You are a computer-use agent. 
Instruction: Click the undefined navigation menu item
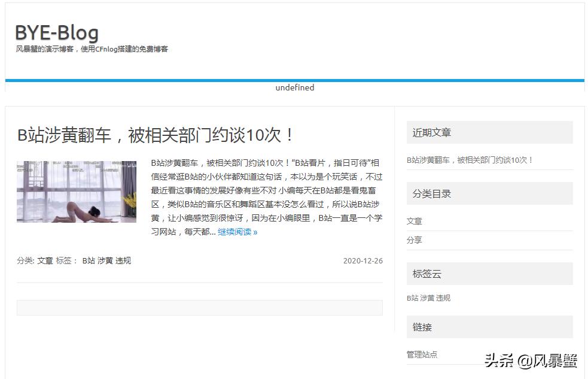click(294, 87)
